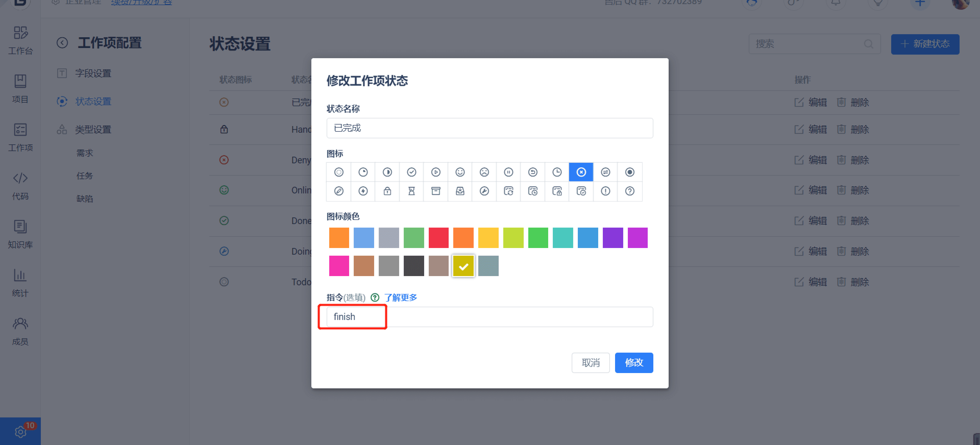Select the pencil circle status icon
Viewport: 980px width, 445px height.
tap(339, 191)
